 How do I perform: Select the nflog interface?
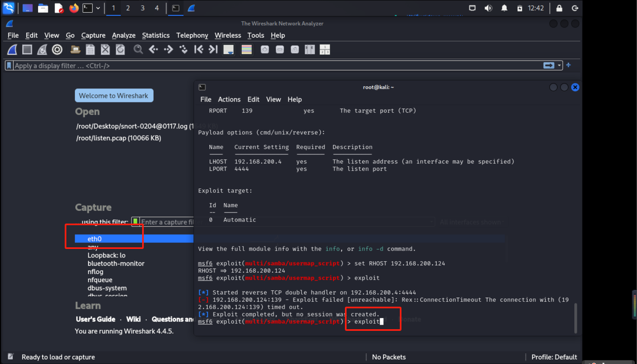point(95,272)
